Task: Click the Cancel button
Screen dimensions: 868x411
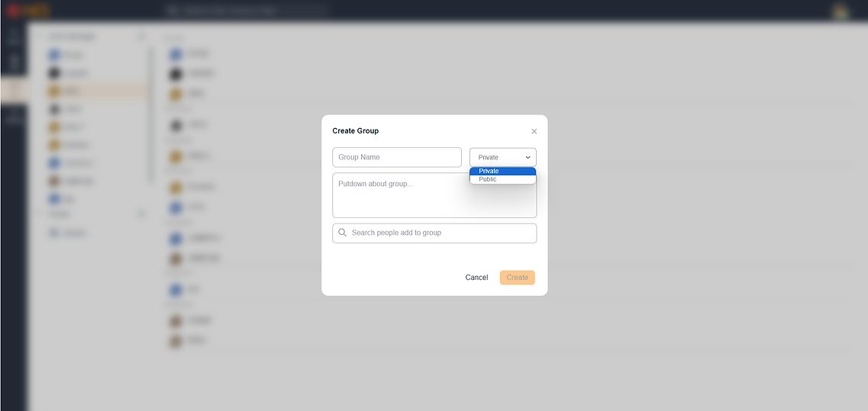Action: [x=476, y=278]
